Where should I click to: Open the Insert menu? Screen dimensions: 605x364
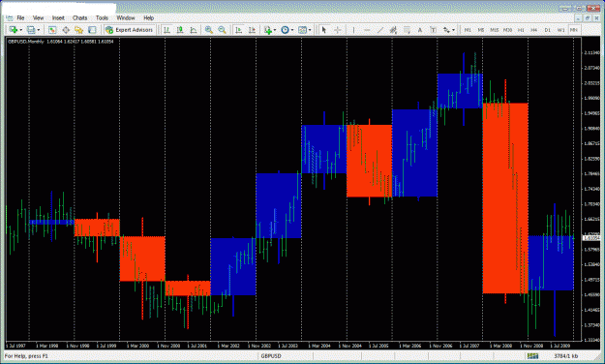tap(58, 17)
